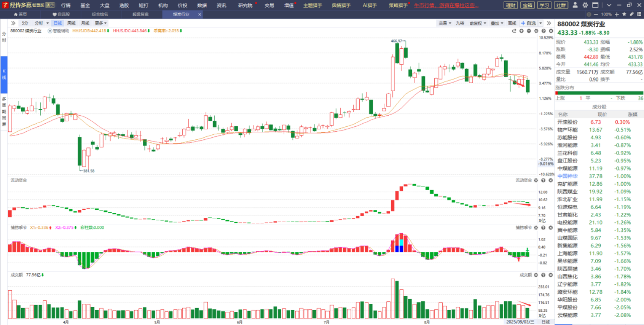Open the 前复权 adjustment dropdown
The image size is (644, 325).
coord(477,23)
